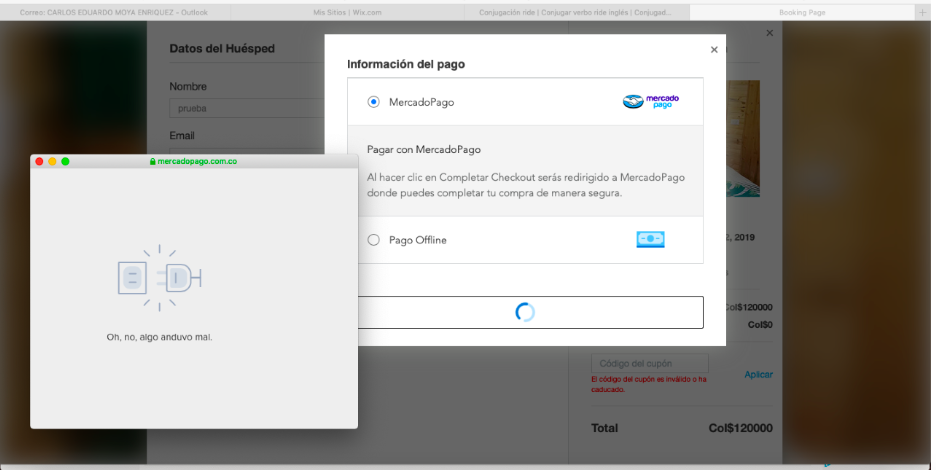The width and height of the screenshot is (936, 470).
Task: Click the Pago Offline cash icon
Action: (x=651, y=239)
